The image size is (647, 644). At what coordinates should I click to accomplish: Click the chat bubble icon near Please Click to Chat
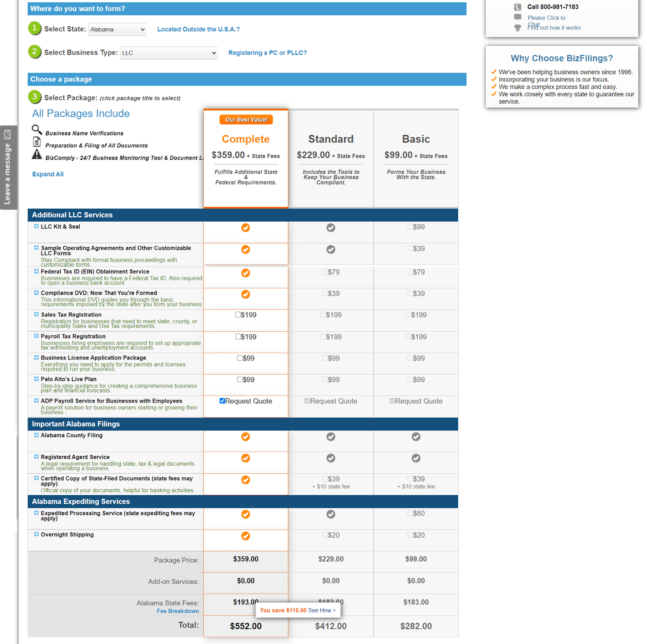pyautogui.click(x=518, y=17)
